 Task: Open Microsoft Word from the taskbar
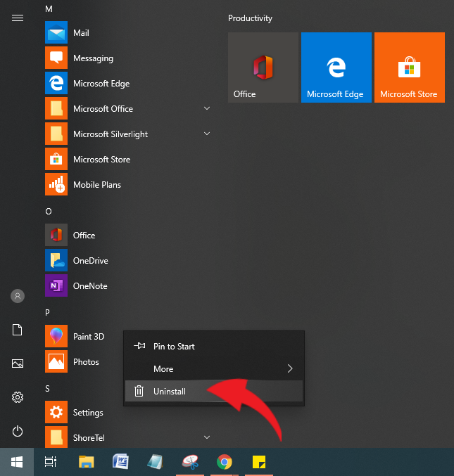(x=120, y=462)
